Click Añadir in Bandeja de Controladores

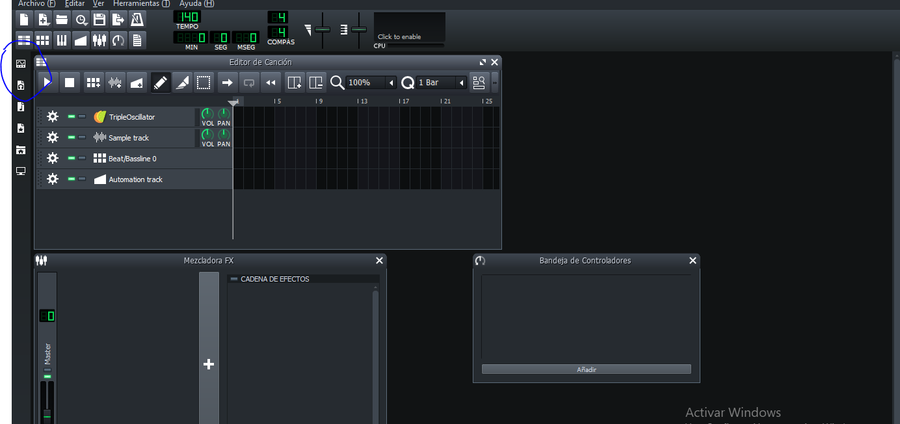(x=586, y=369)
